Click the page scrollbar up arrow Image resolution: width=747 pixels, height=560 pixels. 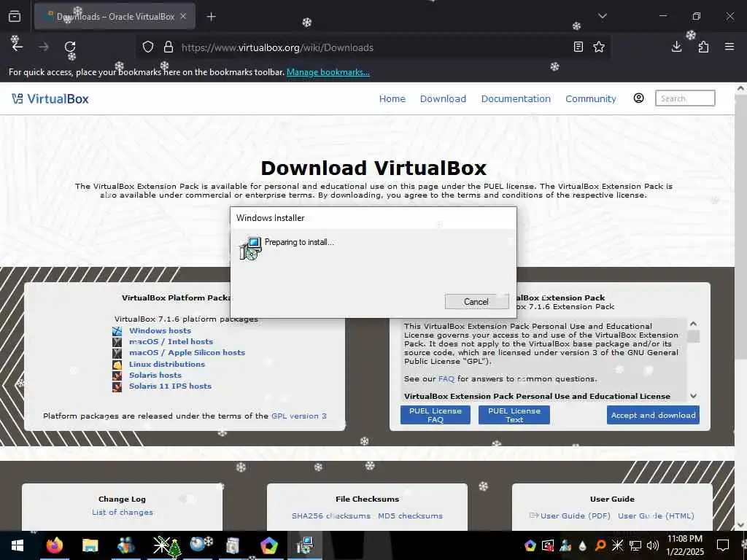tap(740, 88)
